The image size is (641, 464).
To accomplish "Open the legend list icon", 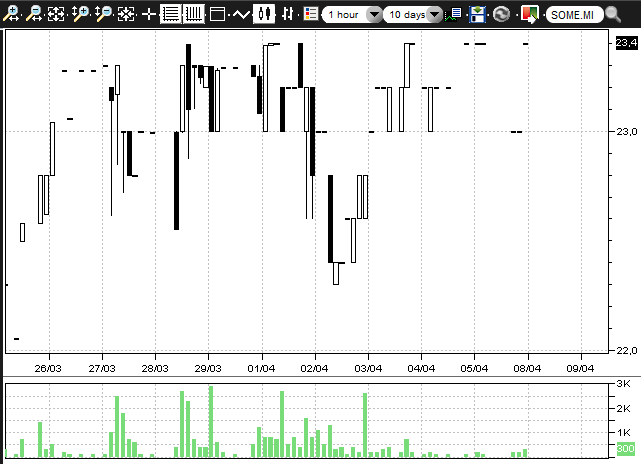I will pos(311,14).
